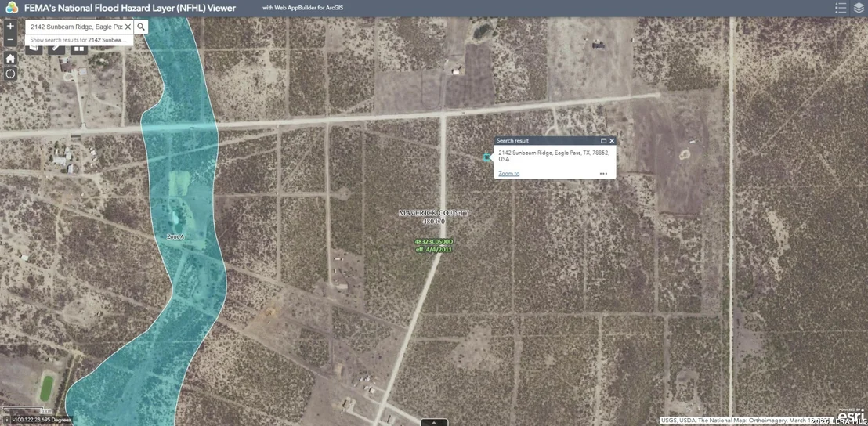Image resolution: width=868 pixels, height=426 pixels.
Task: Open the draw/measure pencil tool
Action: (56, 49)
